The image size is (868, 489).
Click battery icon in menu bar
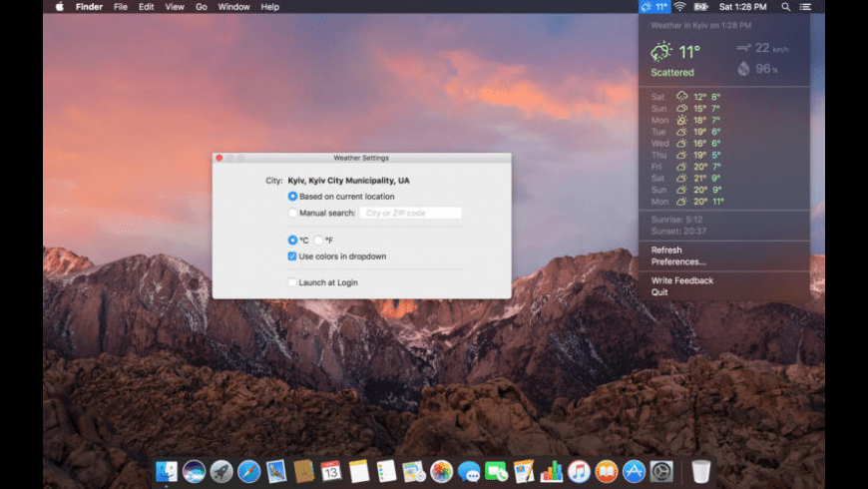(701, 7)
